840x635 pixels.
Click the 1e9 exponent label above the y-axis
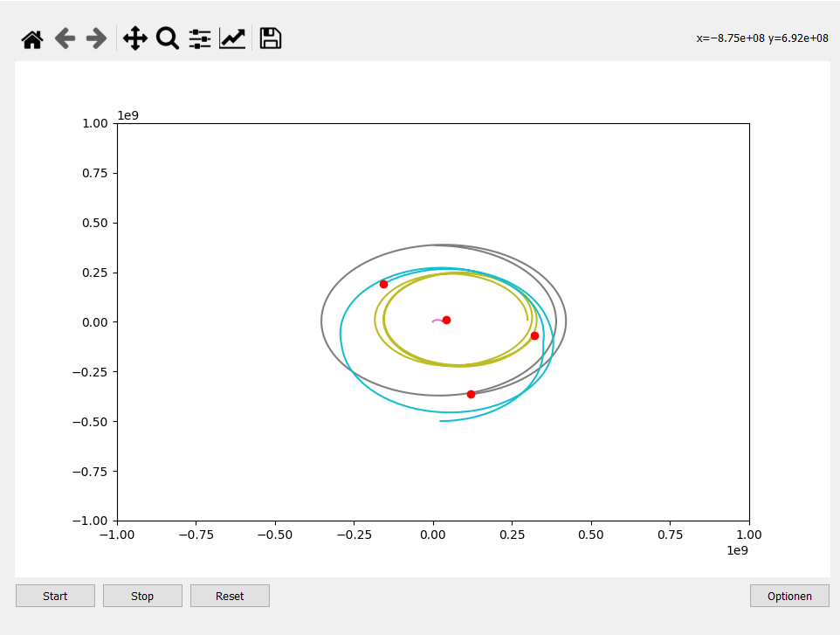128,116
